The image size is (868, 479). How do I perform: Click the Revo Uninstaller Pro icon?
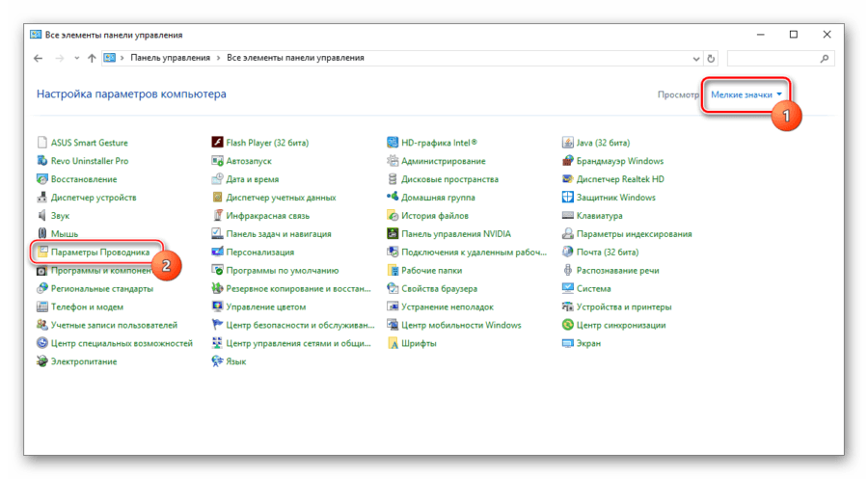coord(42,161)
